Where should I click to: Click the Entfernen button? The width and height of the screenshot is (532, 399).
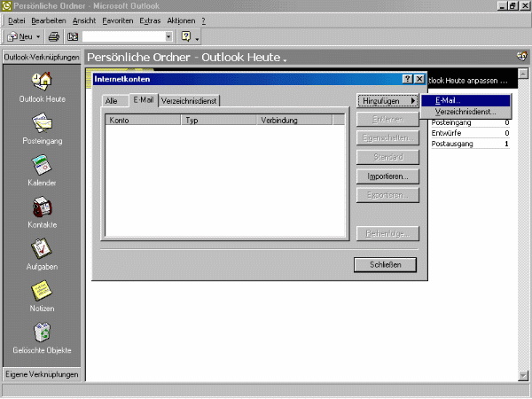click(x=387, y=120)
